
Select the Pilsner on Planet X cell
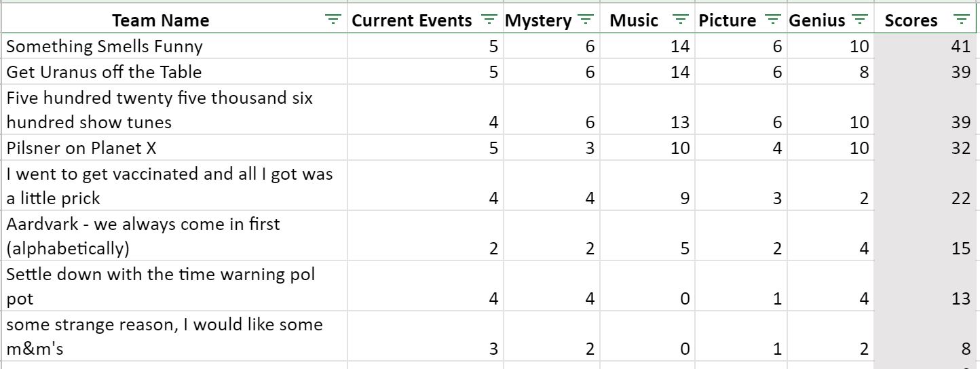(81, 148)
